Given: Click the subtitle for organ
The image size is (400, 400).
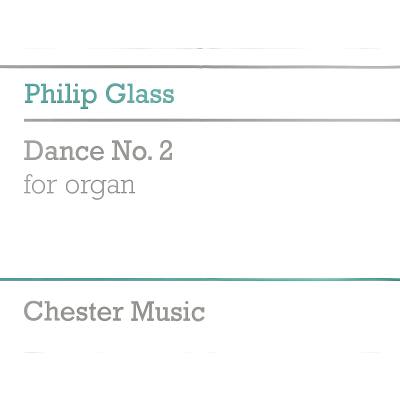Looking at the screenshot, I should coord(79,186).
